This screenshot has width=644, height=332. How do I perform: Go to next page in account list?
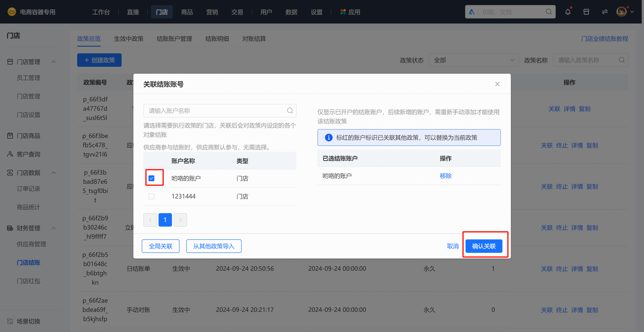point(180,220)
